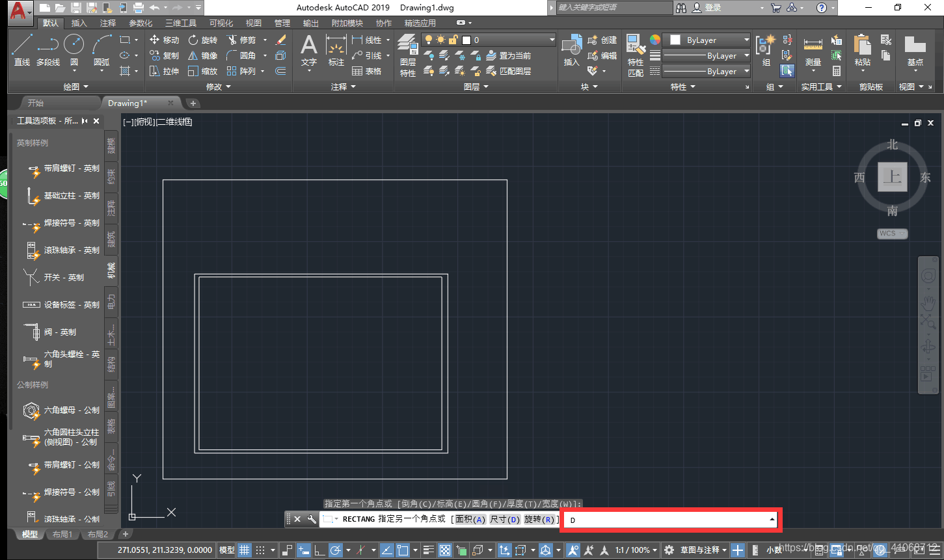Image resolution: width=944 pixels, height=560 pixels.
Task: Open the 输出 (Output) ribbon tab
Action: (311, 23)
